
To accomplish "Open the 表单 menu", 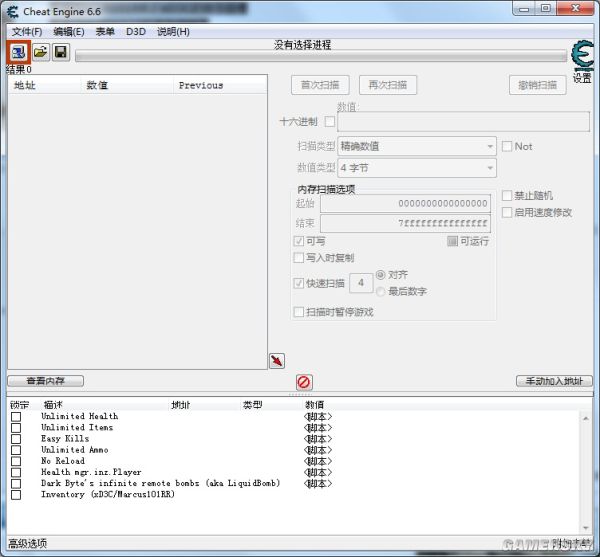I will (x=105, y=32).
